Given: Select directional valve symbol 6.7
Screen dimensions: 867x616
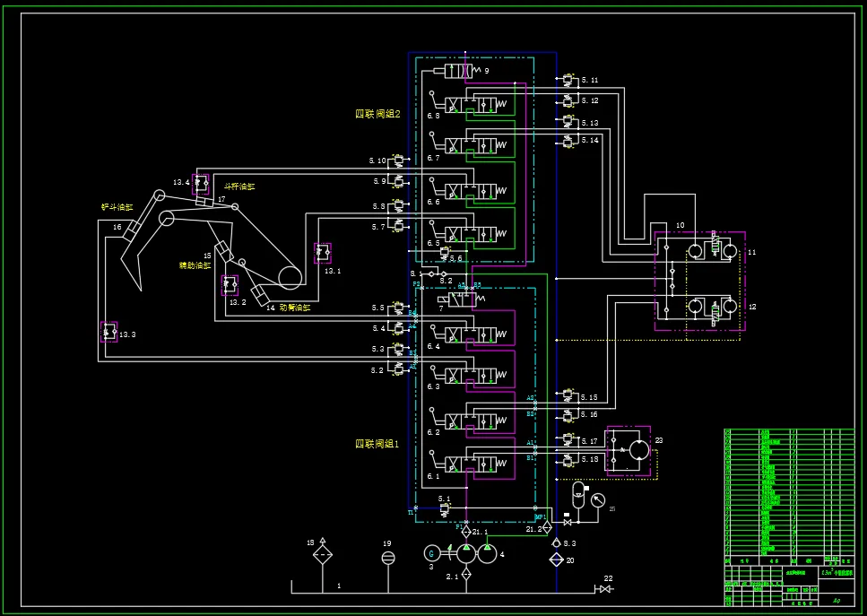Looking at the screenshot, I should click(475, 145).
